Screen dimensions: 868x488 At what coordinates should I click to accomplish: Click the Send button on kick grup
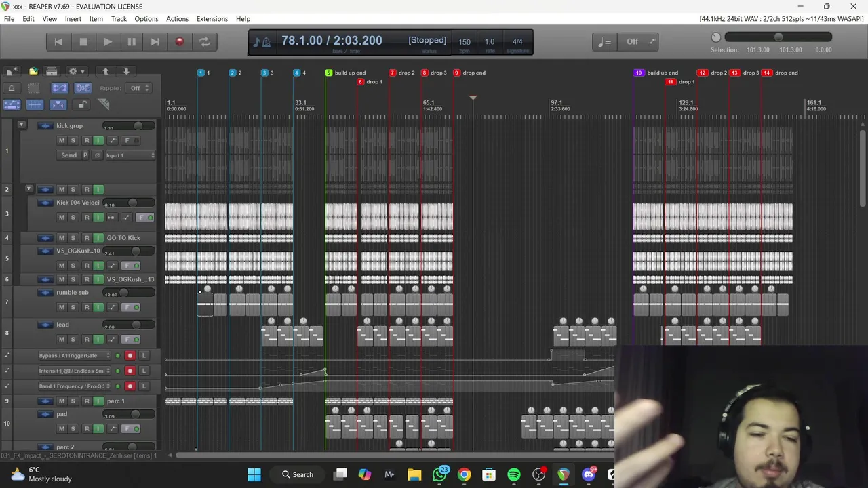pos(69,155)
